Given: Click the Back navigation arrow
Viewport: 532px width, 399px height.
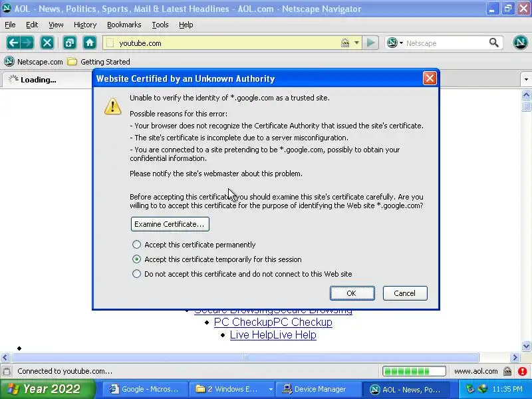Looking at the screenshot, I should coord(13,43).
